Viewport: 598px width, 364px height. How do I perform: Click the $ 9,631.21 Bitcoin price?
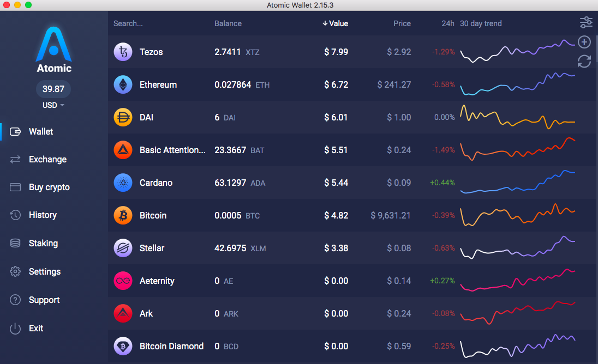point(391,216)
